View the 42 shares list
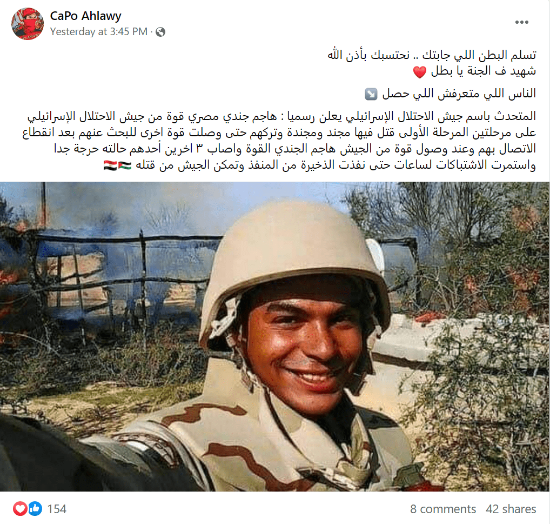The width and height of the screenshot is (550, 524). tap(511, 509)
